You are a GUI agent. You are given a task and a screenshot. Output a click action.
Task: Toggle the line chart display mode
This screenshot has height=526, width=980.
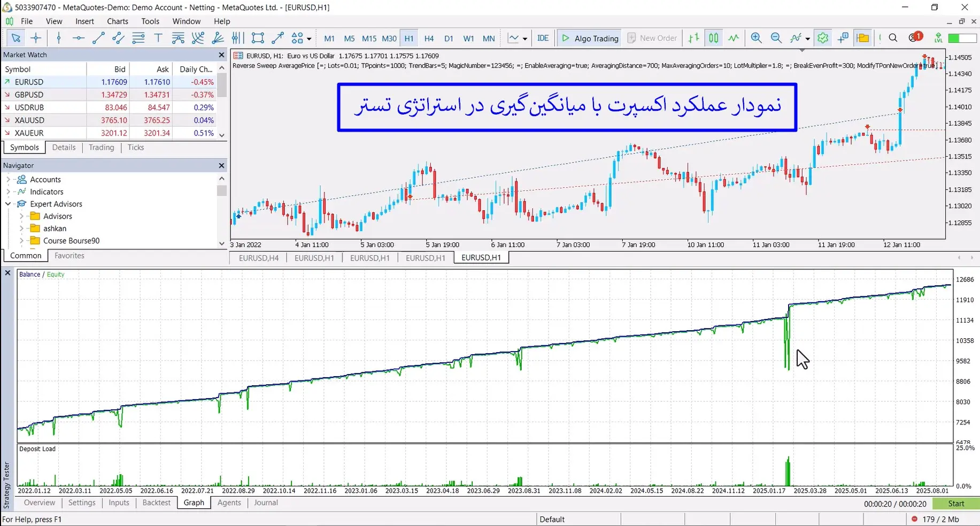[x=734, y=38]
